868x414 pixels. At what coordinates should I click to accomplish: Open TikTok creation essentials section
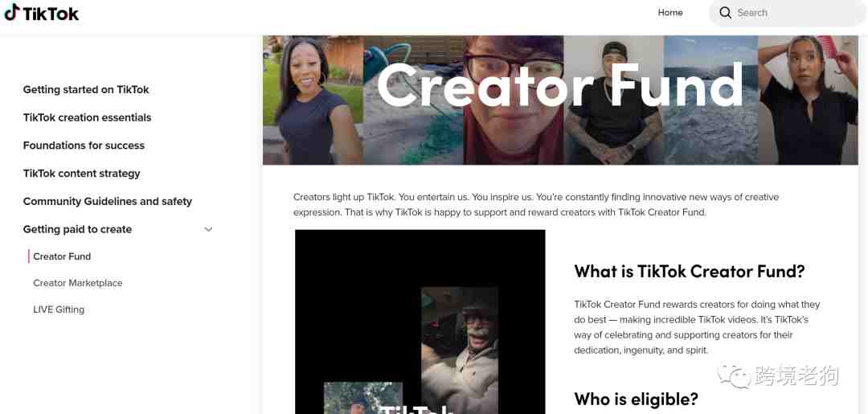tap(87, 117)
